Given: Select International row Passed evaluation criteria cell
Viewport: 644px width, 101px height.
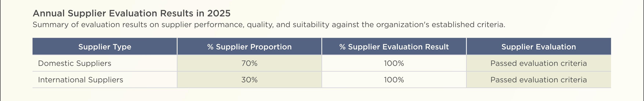Looking at the screenshot, I should [539, 80].
